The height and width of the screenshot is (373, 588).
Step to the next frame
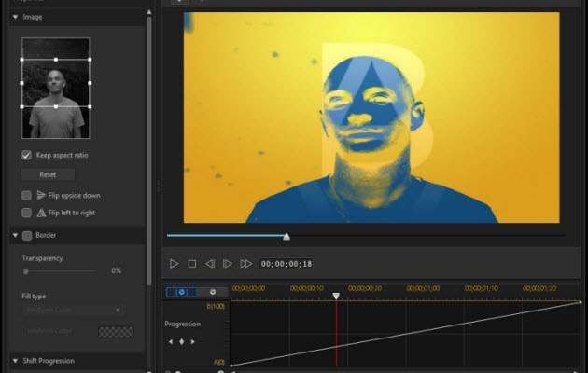(x=227, y=264)
